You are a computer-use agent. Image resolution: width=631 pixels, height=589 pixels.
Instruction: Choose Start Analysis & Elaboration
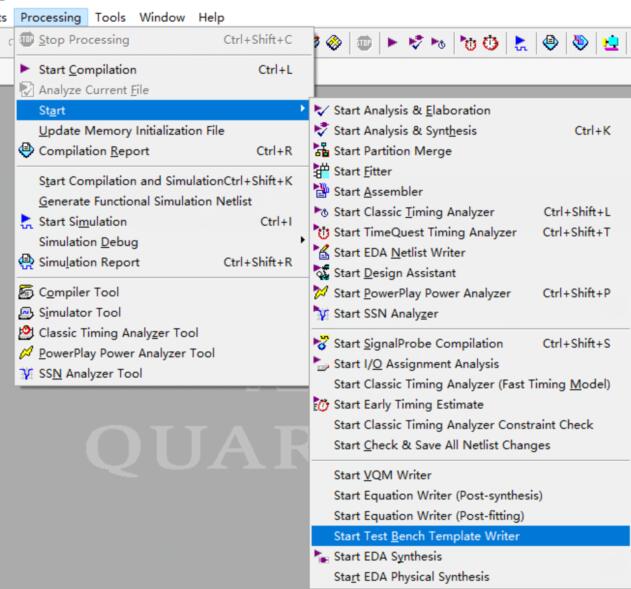[470, 110]
